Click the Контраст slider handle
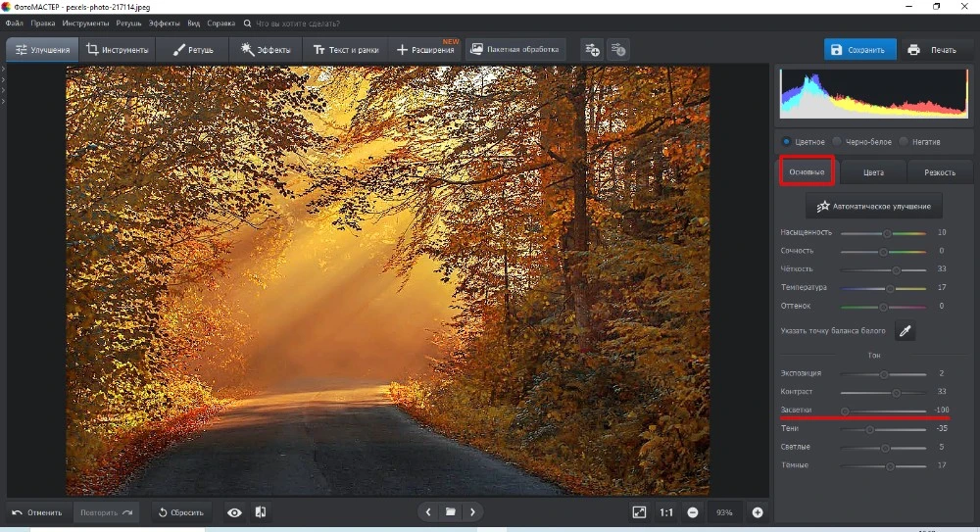Image resolution: width=980 pixels, height=532 pixels. 896,392
